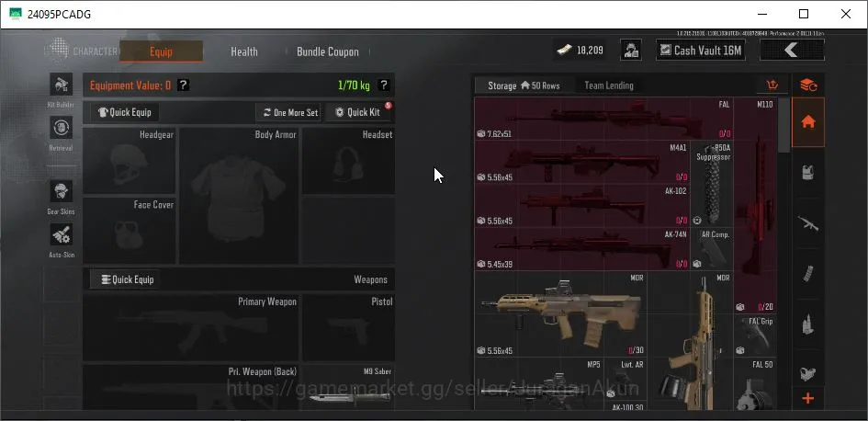
Task: Select the Storage 50 Rows tab
Action: [x=524, y=85]
